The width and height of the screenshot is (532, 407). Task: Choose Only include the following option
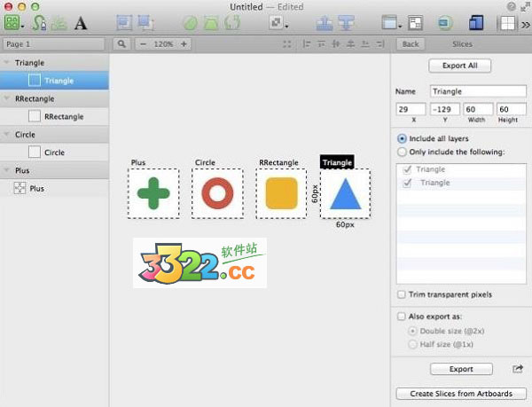pos(403,153)
